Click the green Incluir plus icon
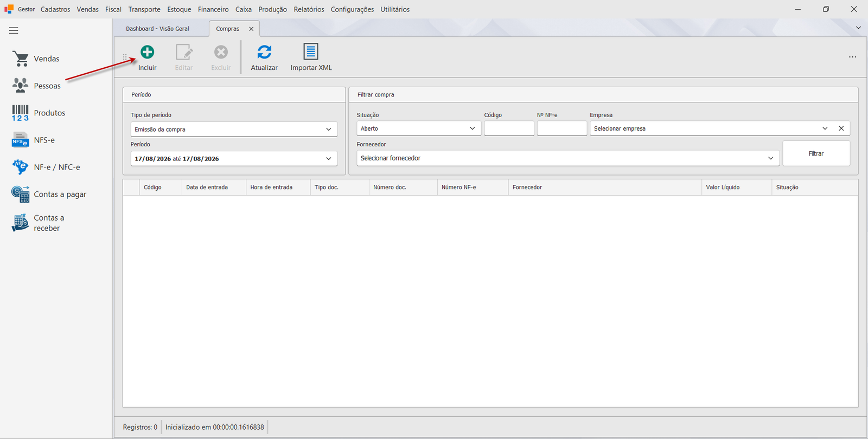 point(147,52)
